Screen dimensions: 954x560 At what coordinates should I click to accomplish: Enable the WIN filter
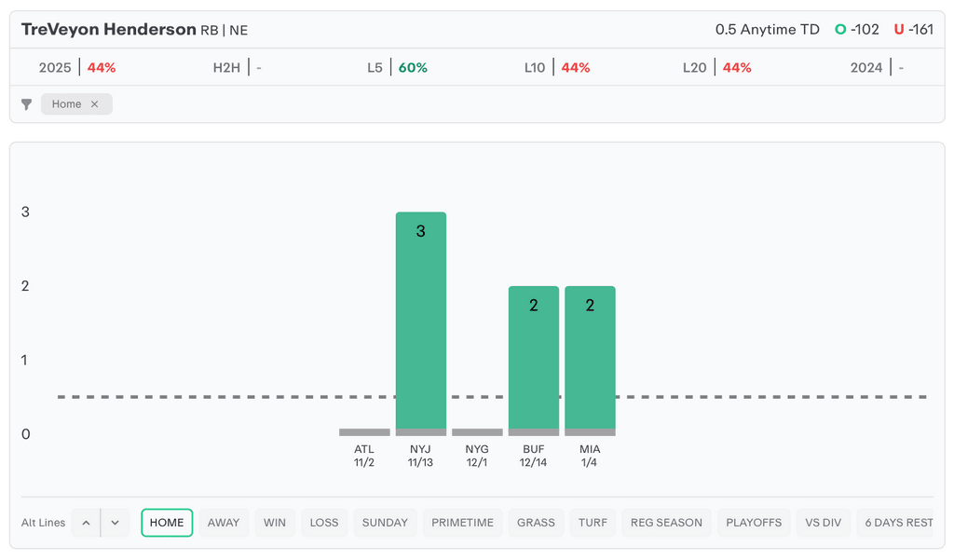point(275,523)
